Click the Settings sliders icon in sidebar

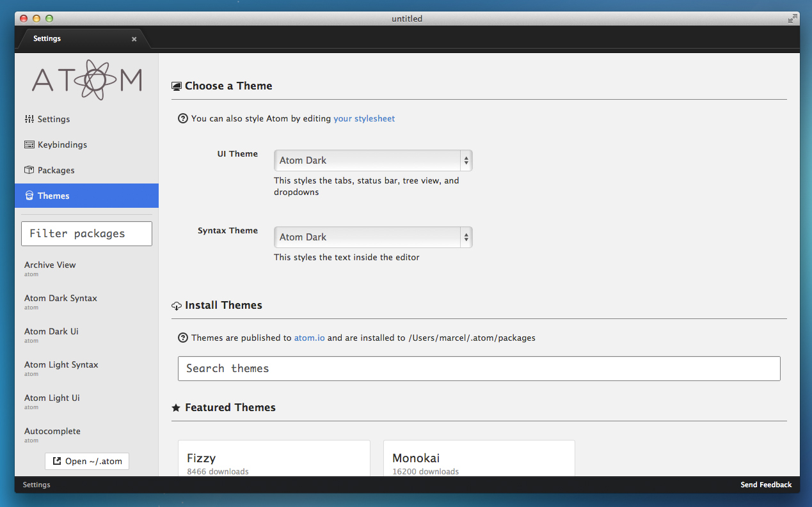(29, 119)
